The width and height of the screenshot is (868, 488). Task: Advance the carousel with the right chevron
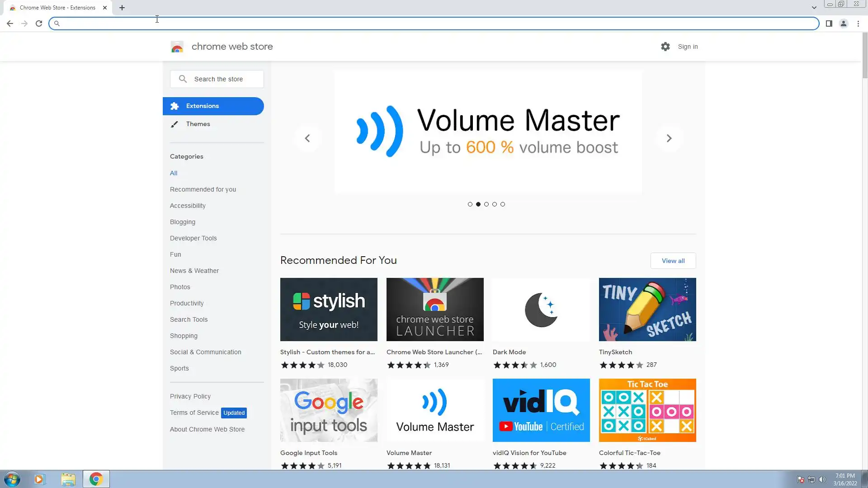pos(669,138)
